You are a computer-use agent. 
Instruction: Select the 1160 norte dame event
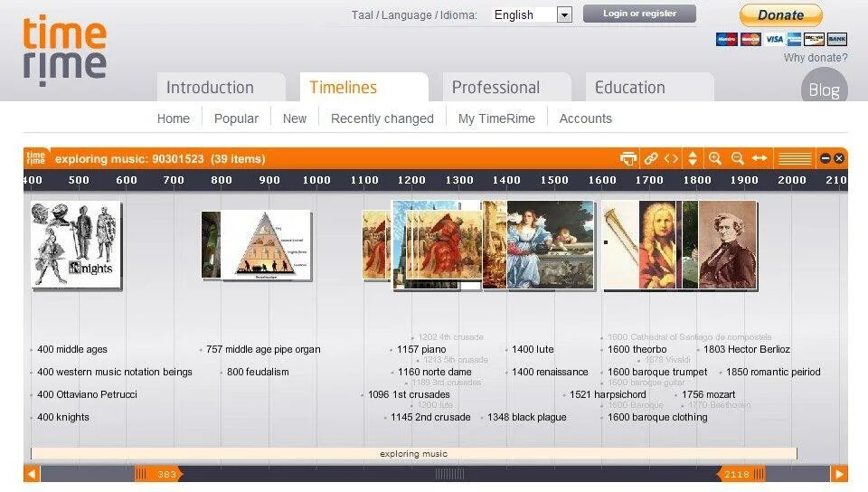435,372
